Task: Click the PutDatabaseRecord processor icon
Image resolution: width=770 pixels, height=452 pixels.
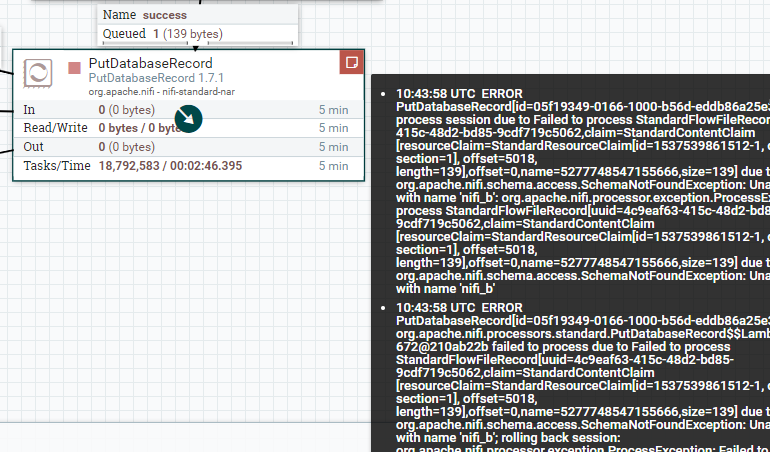Action: coord(38,74)
